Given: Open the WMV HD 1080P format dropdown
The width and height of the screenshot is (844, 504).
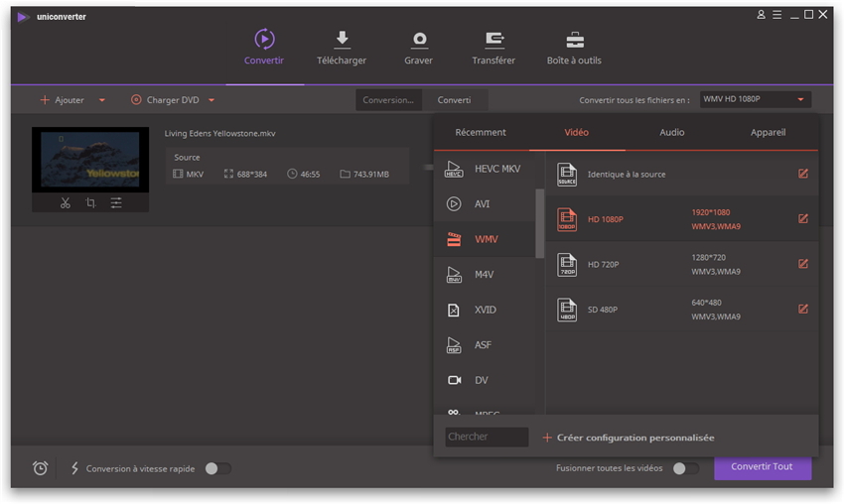Looking at the screenshot, I should (756, 99).
